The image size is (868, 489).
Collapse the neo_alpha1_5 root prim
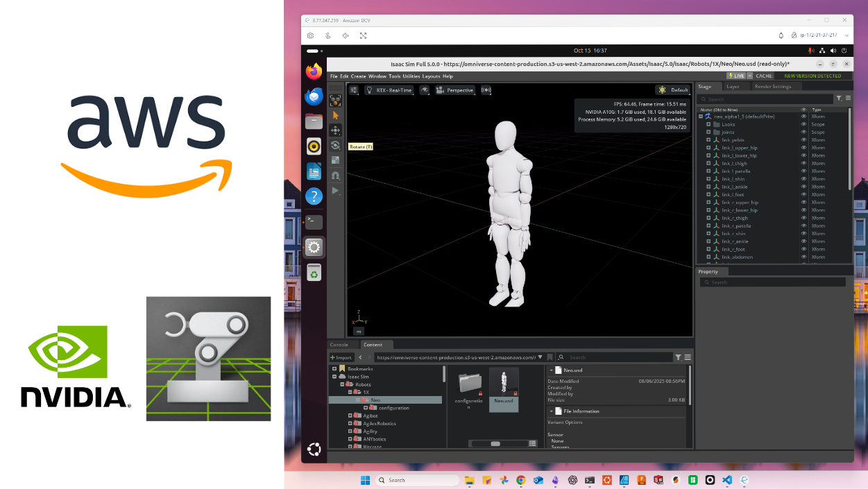click(701, 117)
